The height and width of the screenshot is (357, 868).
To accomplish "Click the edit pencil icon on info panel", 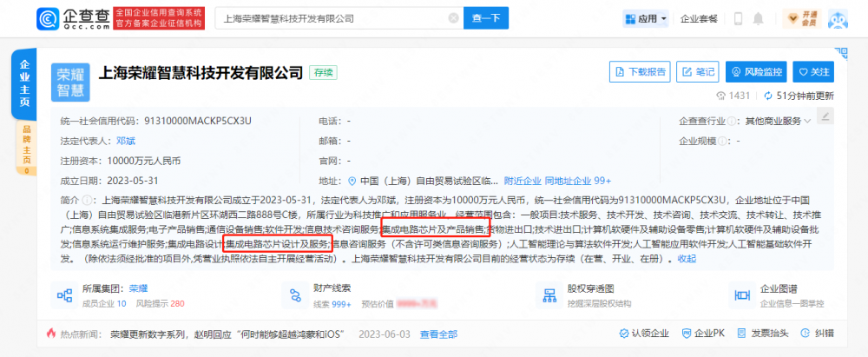I will (825, 116).
